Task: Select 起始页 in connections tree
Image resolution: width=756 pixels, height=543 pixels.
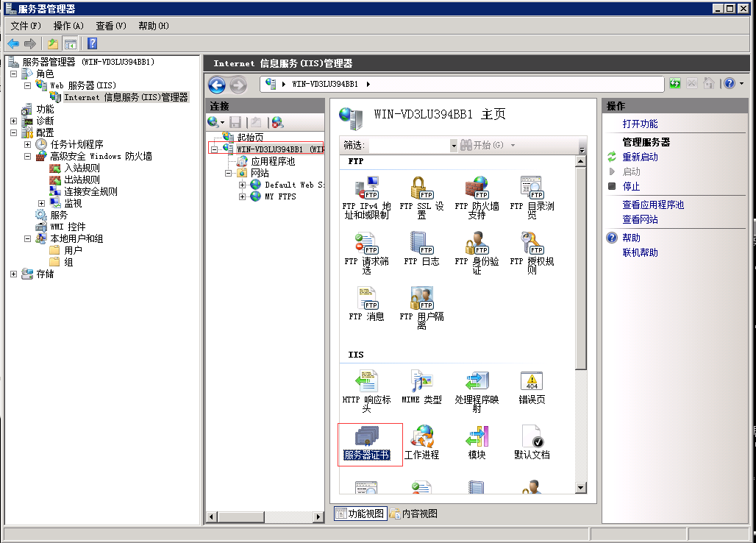Action: coord(250,137)
